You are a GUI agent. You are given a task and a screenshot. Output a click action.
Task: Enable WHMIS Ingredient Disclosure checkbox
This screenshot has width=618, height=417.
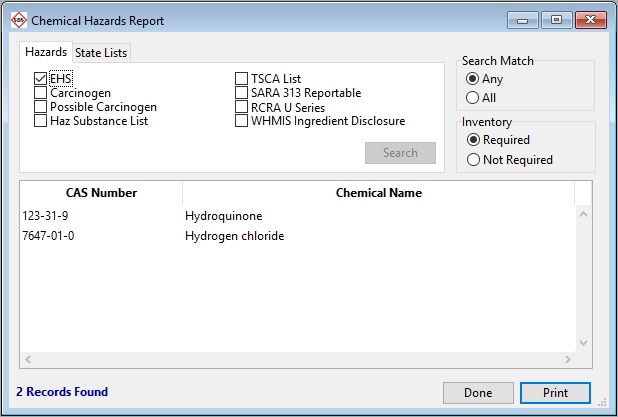click(242, 121)
